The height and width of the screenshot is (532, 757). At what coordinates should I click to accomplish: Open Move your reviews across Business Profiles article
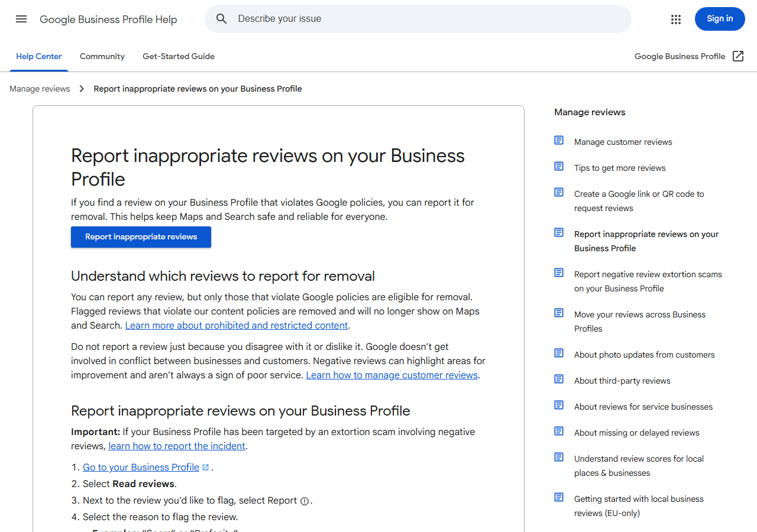point(640,322)
